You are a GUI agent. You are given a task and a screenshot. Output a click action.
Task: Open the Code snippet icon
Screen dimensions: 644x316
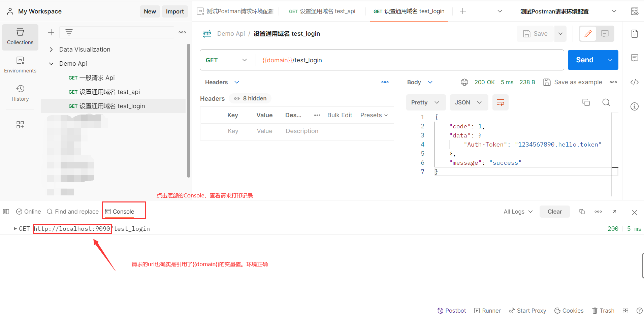tap(635, 82)
